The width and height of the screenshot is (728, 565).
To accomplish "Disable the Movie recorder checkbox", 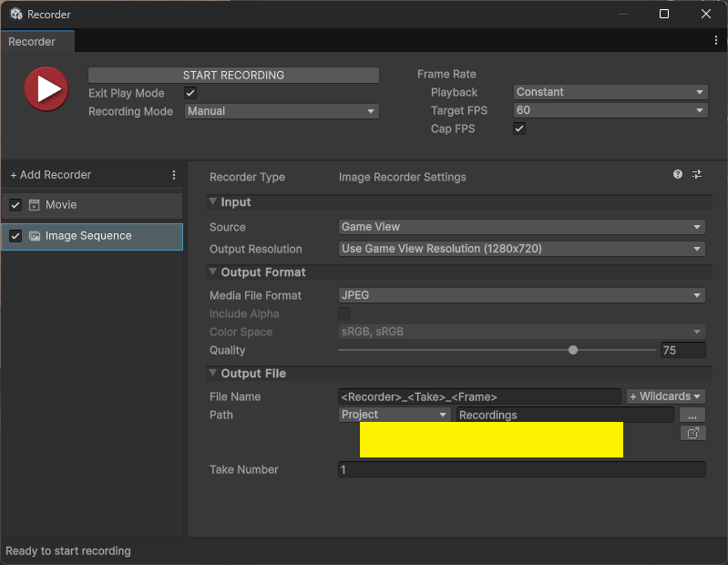I will tap(15, 205).
